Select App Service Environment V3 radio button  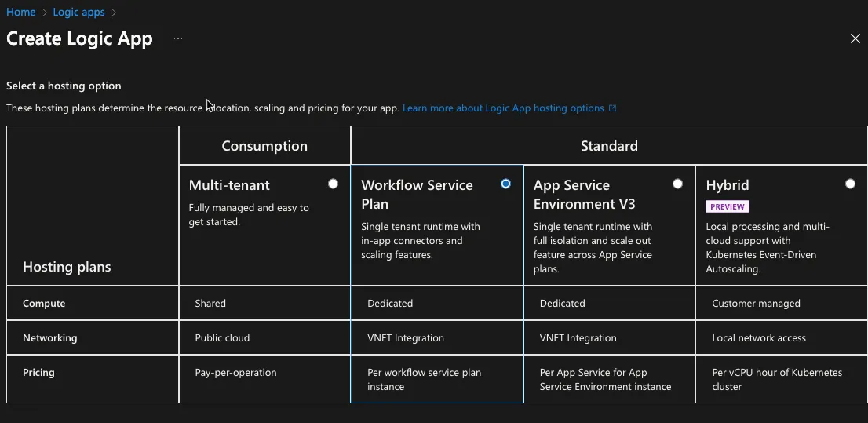click(x=677, y=184)
